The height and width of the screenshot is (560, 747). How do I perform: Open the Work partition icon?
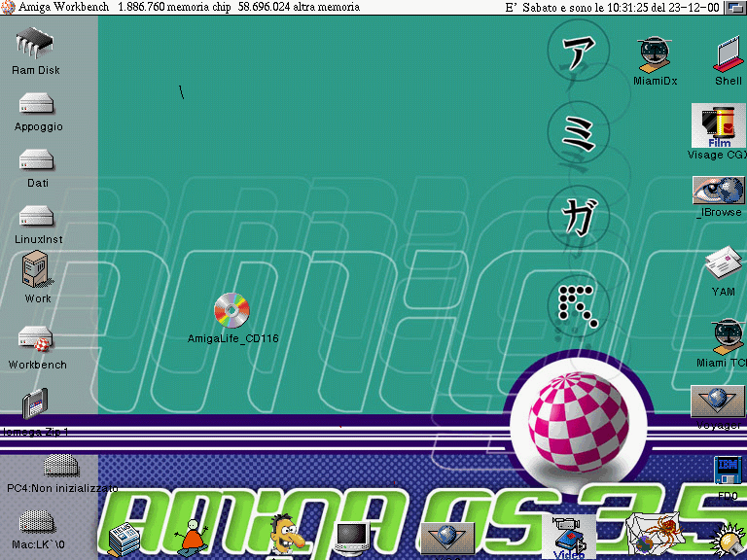pyautogui.click(x=36, y=270)
